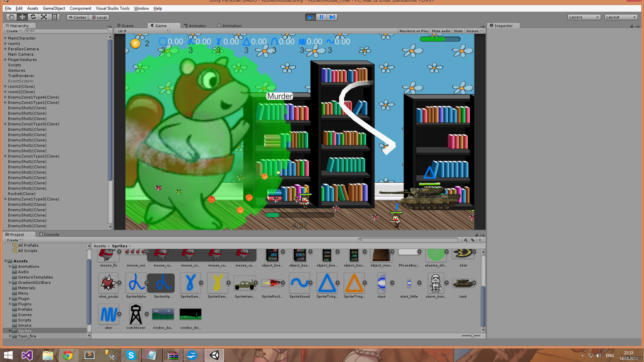
Task: Click the Windows Start button
Action: pyautogui.click(x=8, y=355)
